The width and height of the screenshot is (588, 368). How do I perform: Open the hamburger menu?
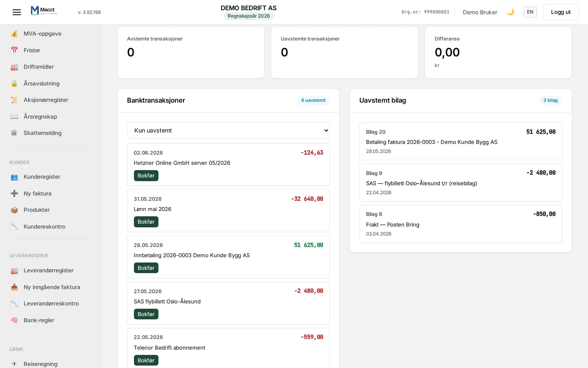17,12
